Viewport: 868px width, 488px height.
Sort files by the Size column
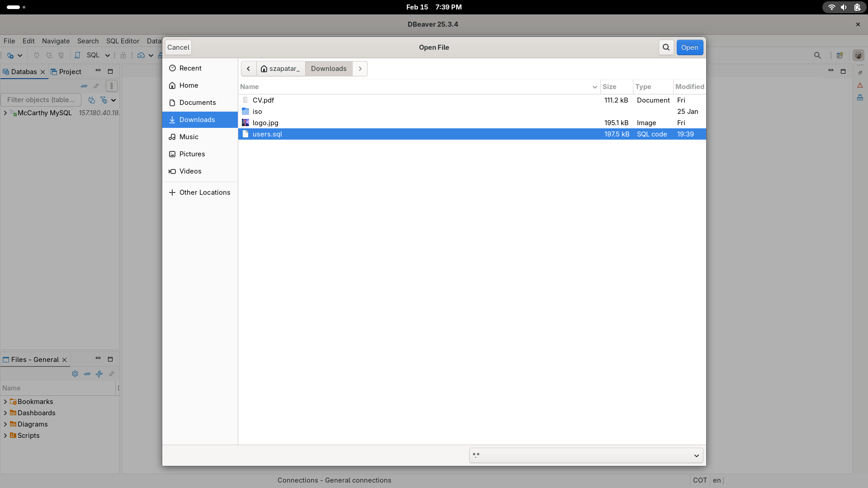(x=609, y=87)
